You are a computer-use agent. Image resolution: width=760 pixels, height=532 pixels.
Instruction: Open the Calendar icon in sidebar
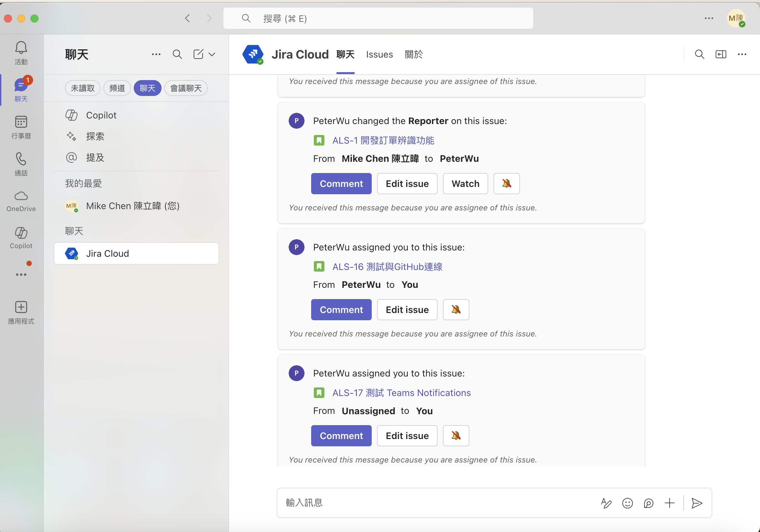point(21,127)
